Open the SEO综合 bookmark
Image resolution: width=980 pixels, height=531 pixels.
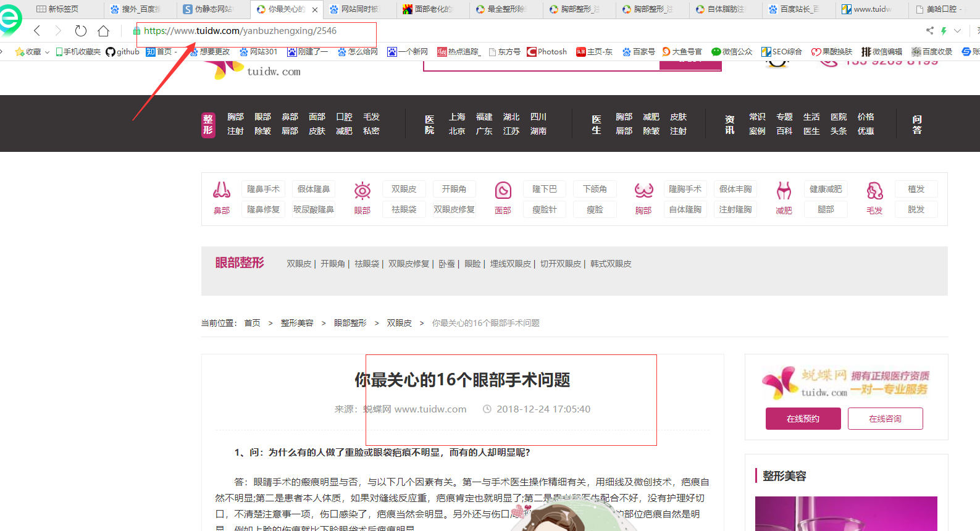pos(782,52)
